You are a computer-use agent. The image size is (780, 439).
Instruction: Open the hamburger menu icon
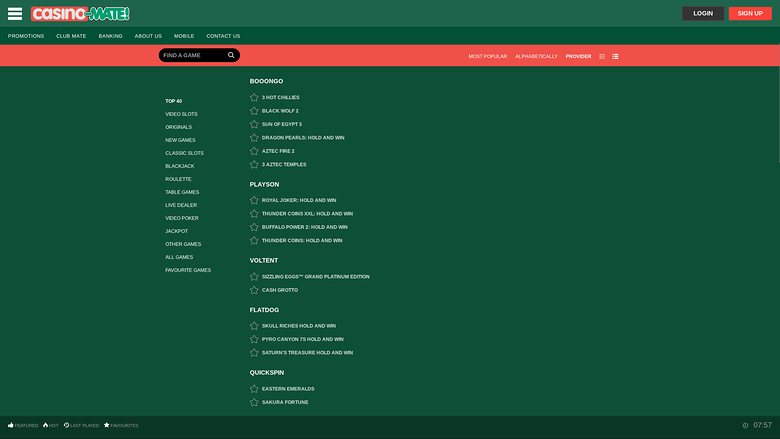(x=15, y=14)
